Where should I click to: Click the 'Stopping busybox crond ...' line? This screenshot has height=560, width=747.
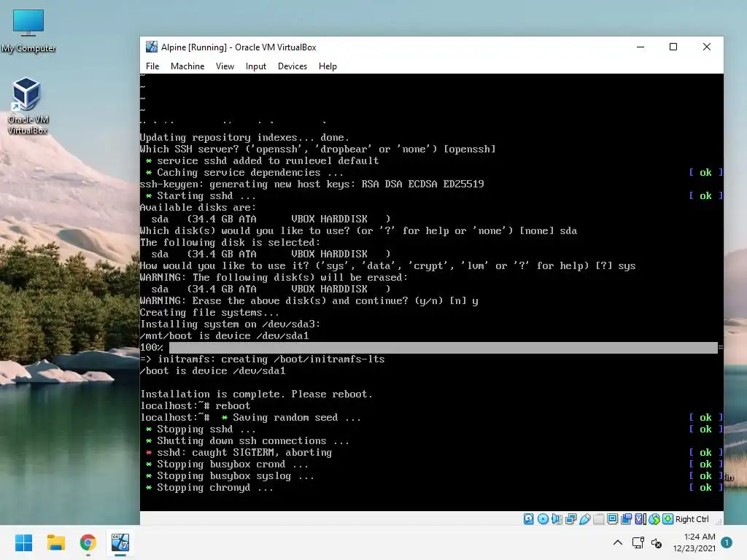(228, 464)
